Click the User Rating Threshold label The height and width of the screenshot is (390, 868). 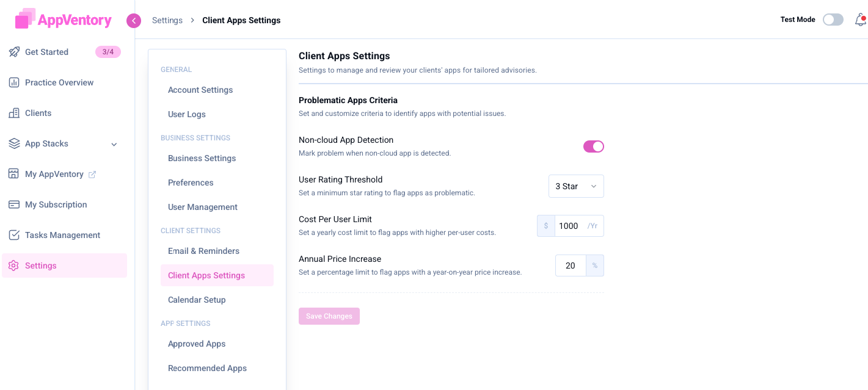click(340, 179)
